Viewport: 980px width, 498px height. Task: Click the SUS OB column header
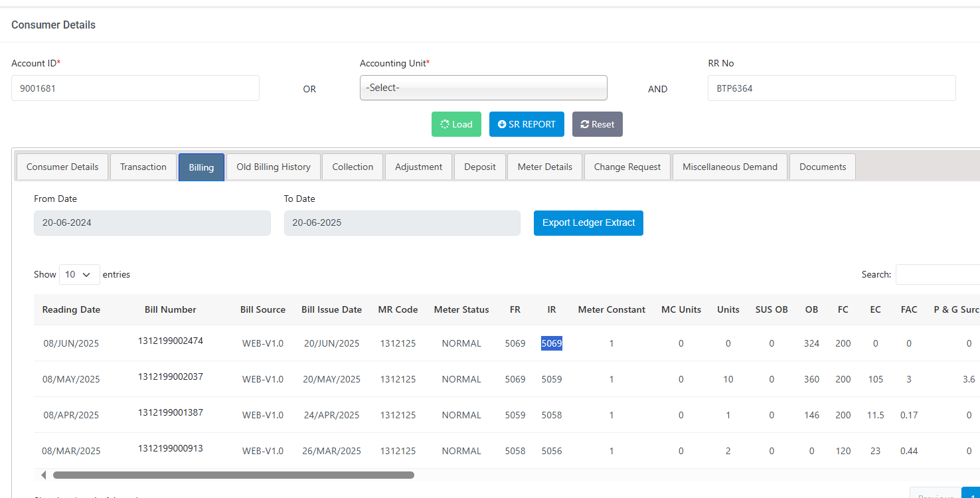pyautogui.click(x=772, y=309)
